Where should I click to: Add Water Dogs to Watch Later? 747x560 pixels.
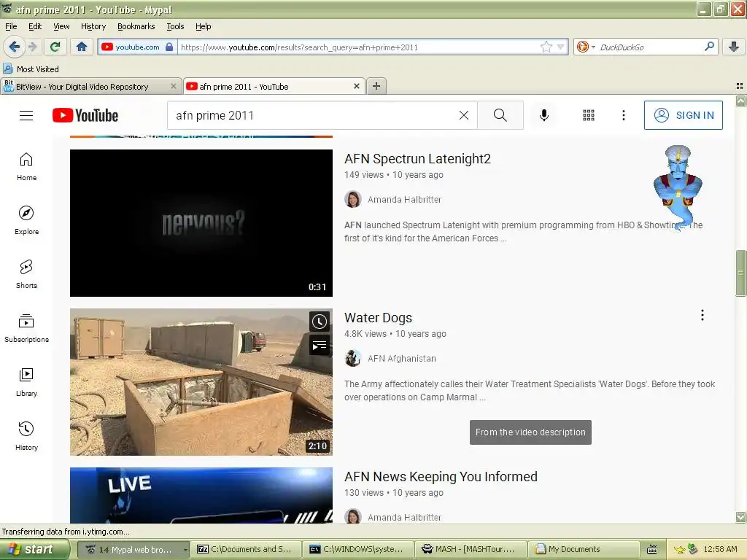point(320,322)
